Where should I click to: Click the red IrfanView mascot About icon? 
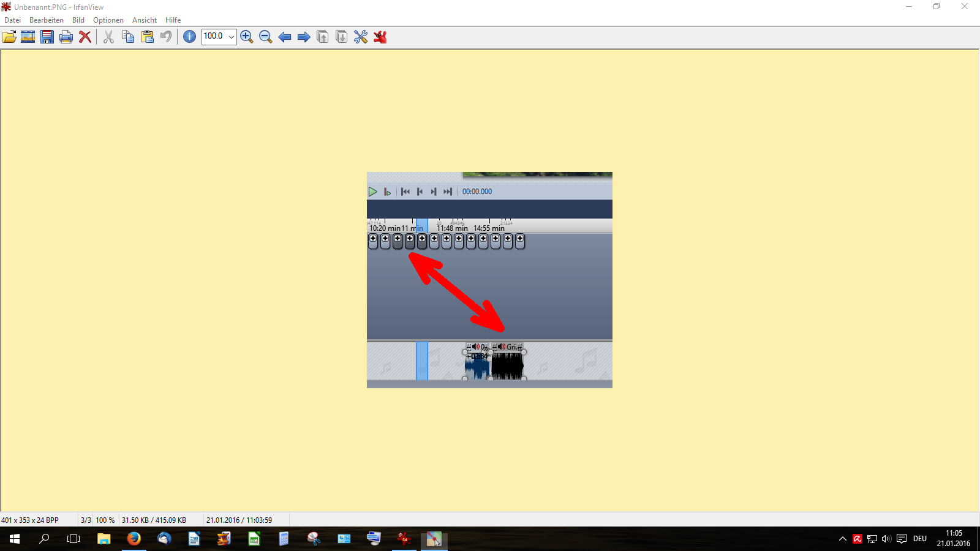click(380, 37)
